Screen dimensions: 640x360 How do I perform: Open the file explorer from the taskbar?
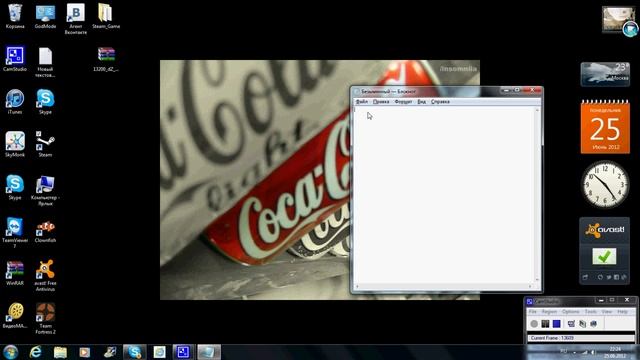[60, 352]
